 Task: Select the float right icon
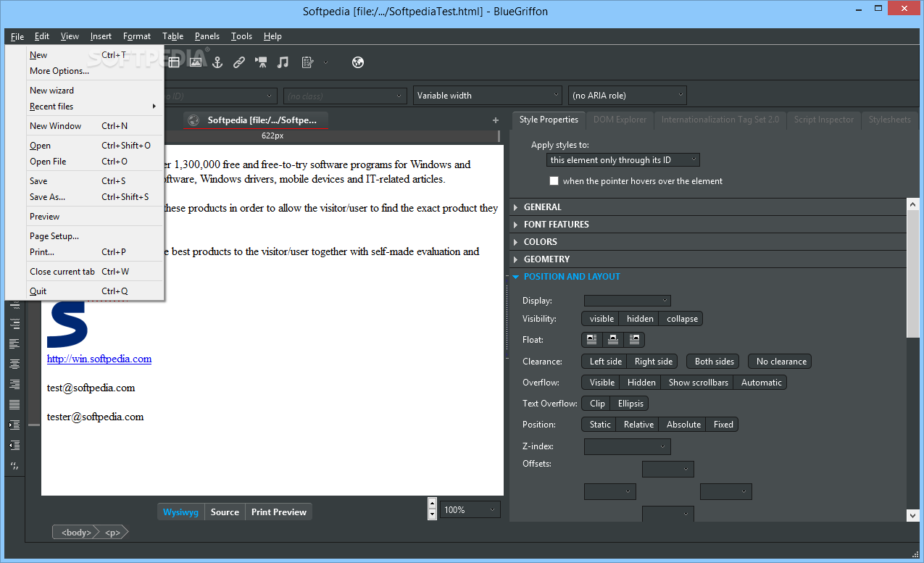point(634,339)
